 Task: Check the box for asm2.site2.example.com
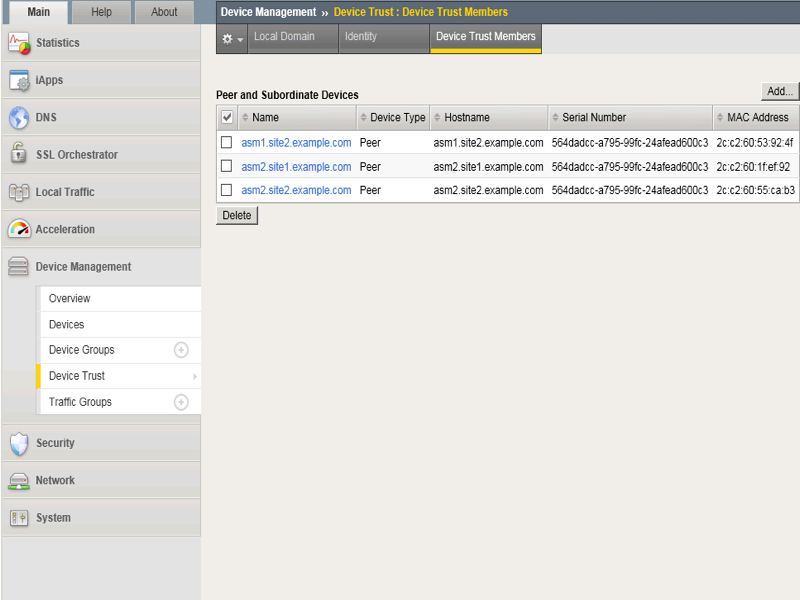(x=227, y=190)
